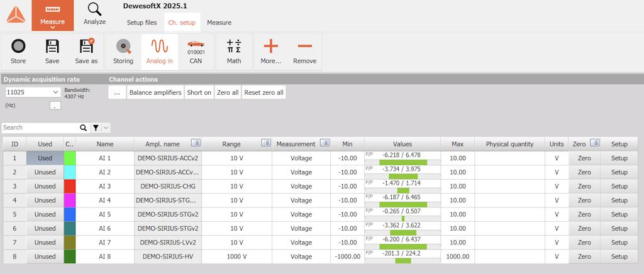This screenshot has height=274, width=644.
Task: Click AI 8 max value 1000.00
Action: 458,256
